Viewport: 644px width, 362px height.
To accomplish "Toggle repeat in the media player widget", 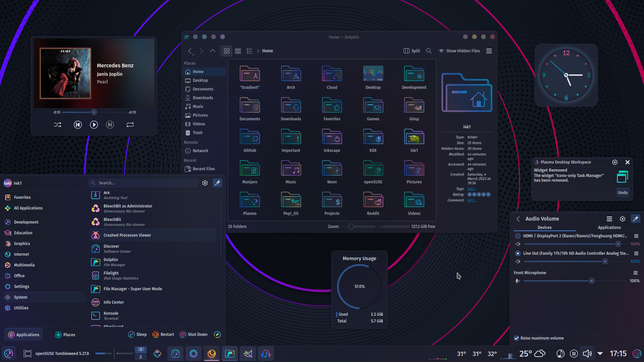I will 130,125.
